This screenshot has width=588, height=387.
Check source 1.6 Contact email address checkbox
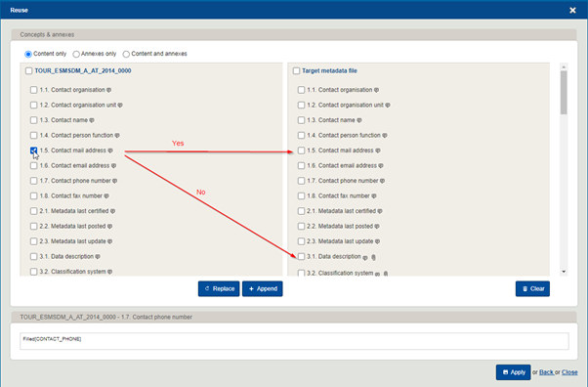click(34, 166)
